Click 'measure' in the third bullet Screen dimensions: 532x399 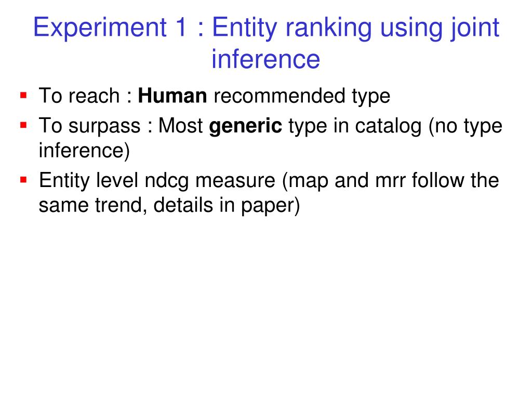tap(235, 180)
